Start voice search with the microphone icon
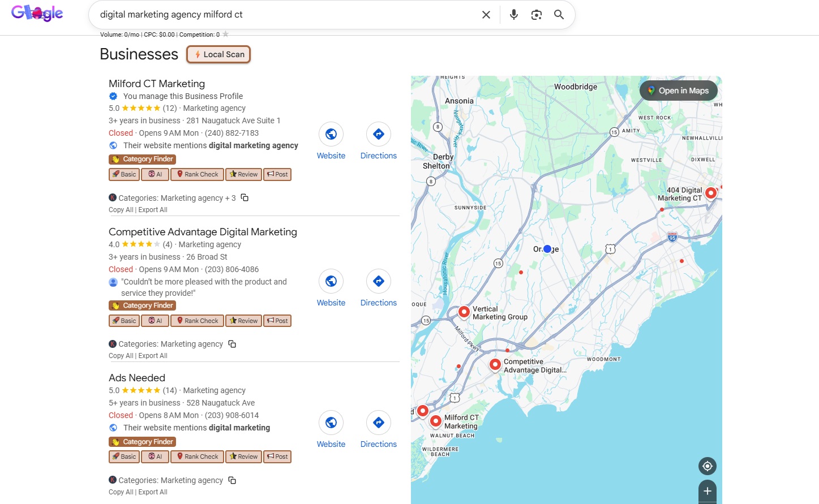The image size is (819, 504). coord(513,15)
